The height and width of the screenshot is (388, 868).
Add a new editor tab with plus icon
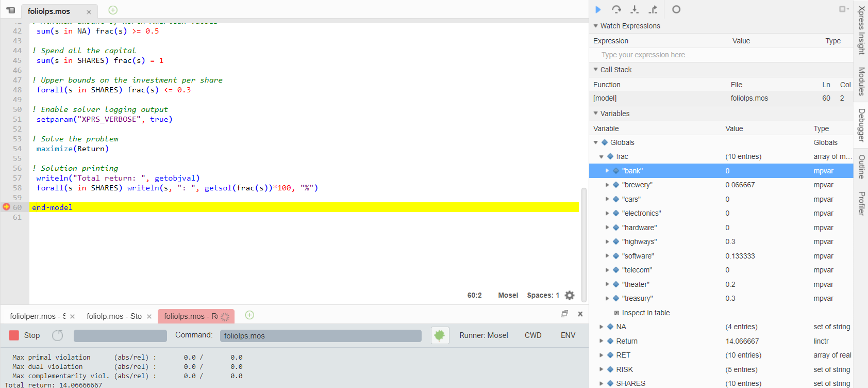click(x=113, y=10)
